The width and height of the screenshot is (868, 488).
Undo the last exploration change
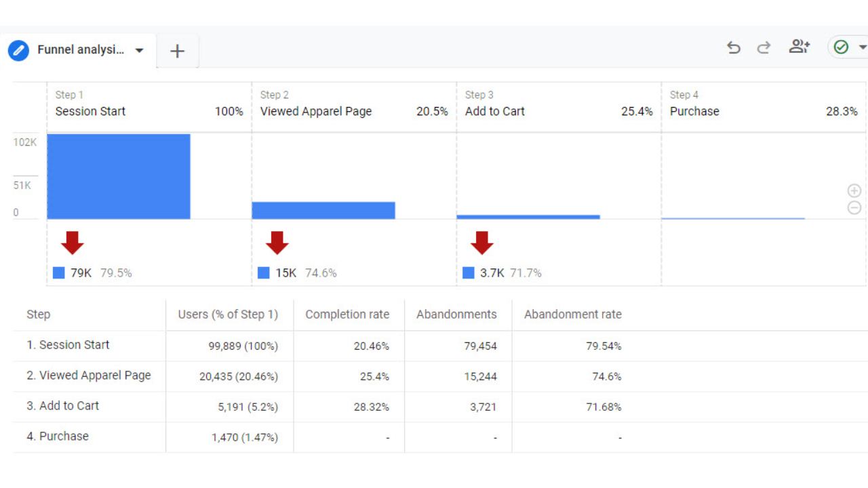pyautogui.click(x=733, y=47)
